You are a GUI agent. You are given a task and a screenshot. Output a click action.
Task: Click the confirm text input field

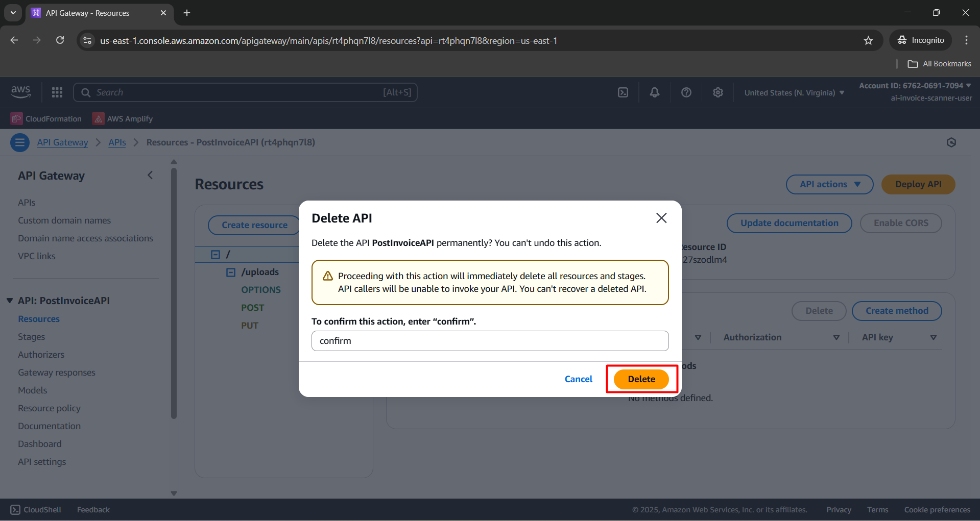tap(489, 341)
